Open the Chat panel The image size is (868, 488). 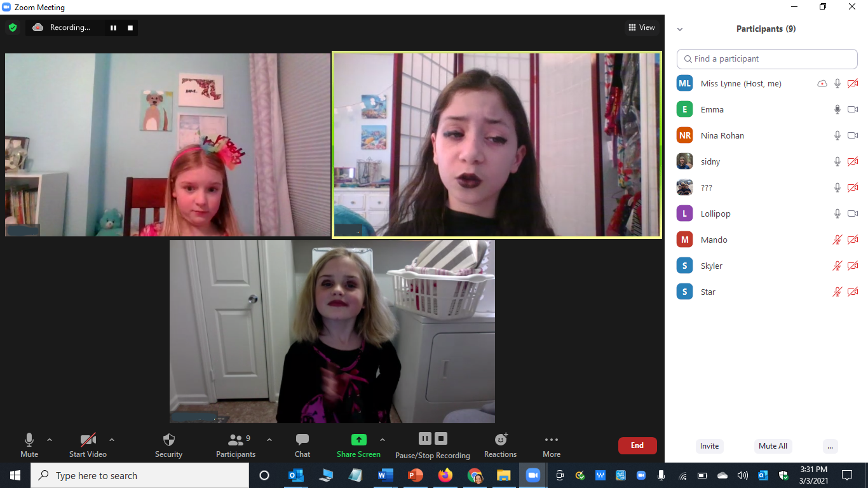tap(302, 445)
